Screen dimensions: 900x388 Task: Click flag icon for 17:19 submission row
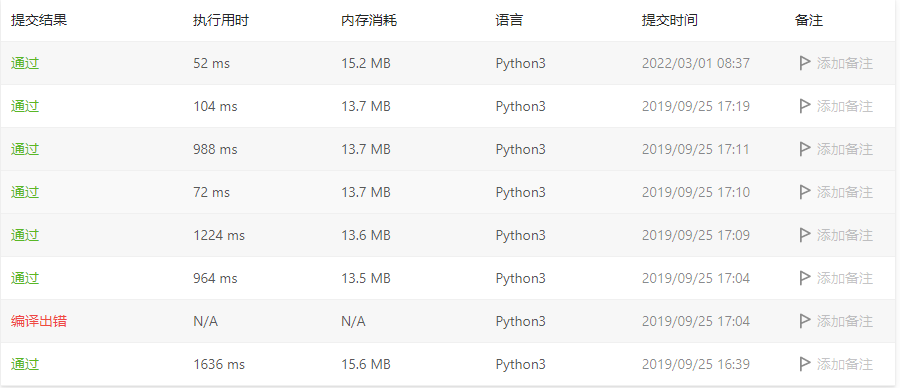click(805, 106)
